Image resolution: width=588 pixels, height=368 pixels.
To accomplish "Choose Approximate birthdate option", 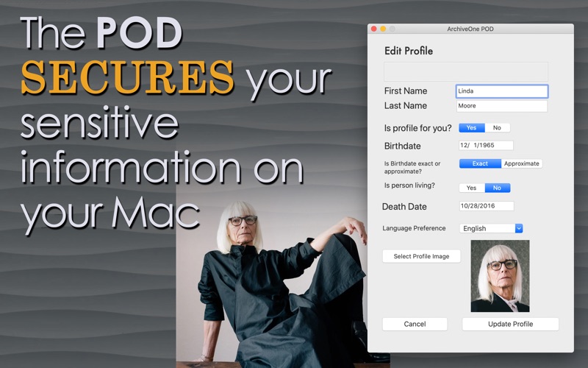I will (x=522, y=163).
